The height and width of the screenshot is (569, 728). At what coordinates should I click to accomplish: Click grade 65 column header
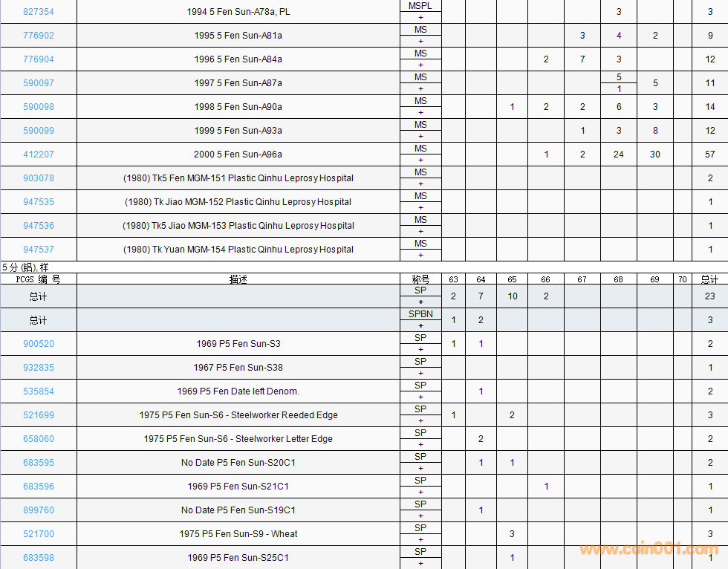[512, 279]
